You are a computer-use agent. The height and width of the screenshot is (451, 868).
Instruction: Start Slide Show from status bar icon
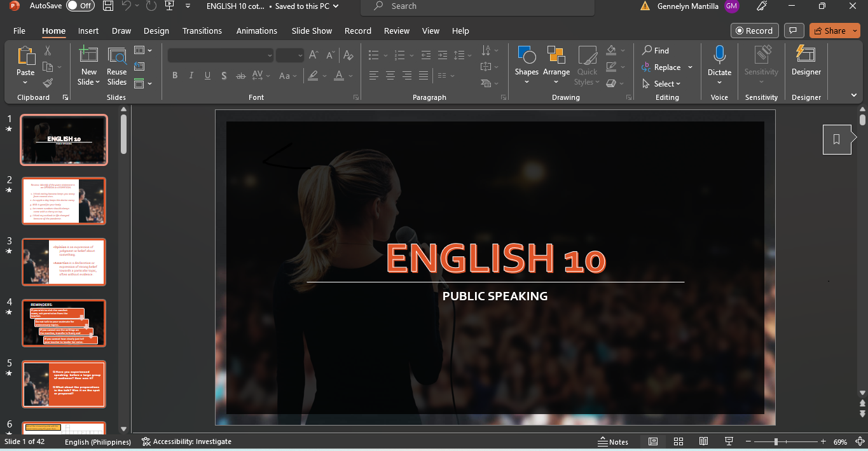(x=729, y=441)
